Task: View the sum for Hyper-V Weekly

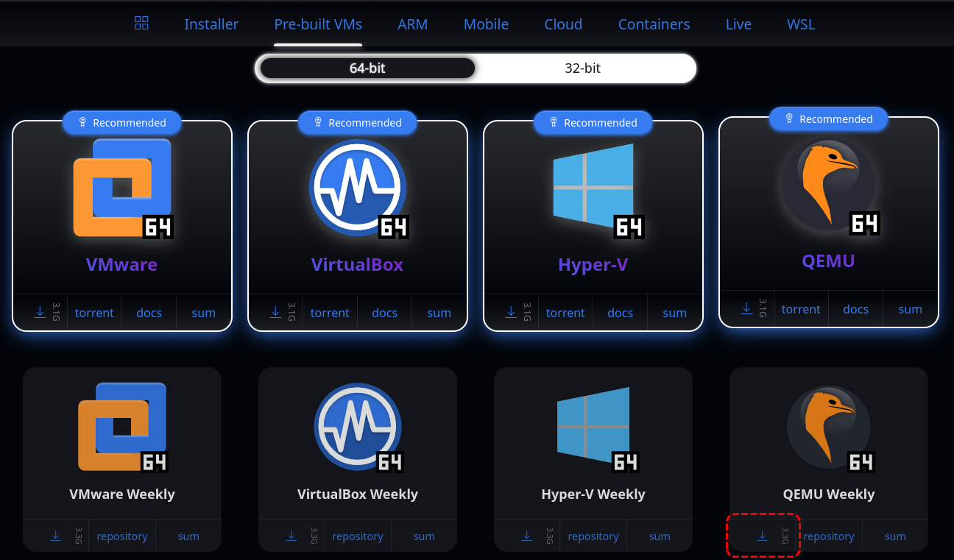Action: point(660,536)
